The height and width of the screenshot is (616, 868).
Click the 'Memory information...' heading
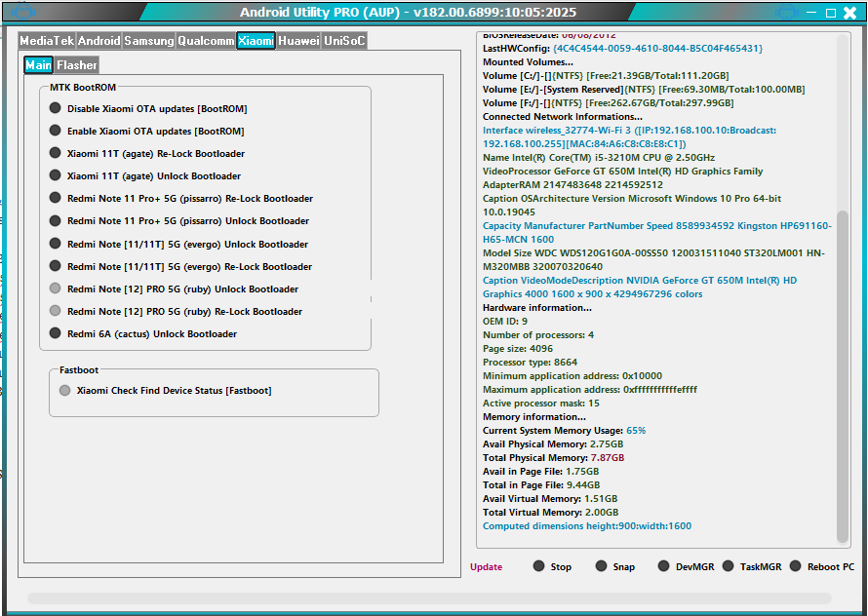coord(534,417)
